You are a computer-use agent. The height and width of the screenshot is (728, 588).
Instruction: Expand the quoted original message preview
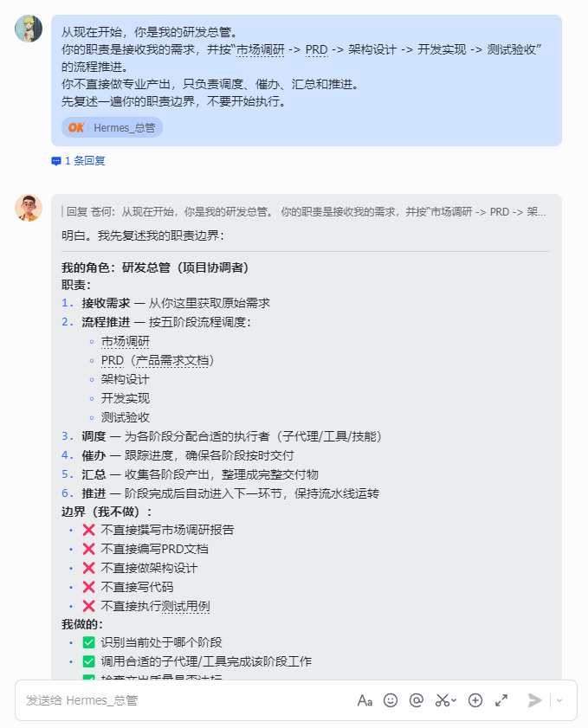303,206
